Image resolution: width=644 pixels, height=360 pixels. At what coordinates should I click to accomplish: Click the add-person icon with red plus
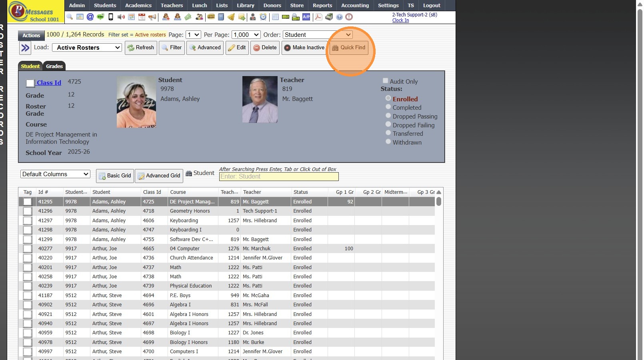[166, 17]
